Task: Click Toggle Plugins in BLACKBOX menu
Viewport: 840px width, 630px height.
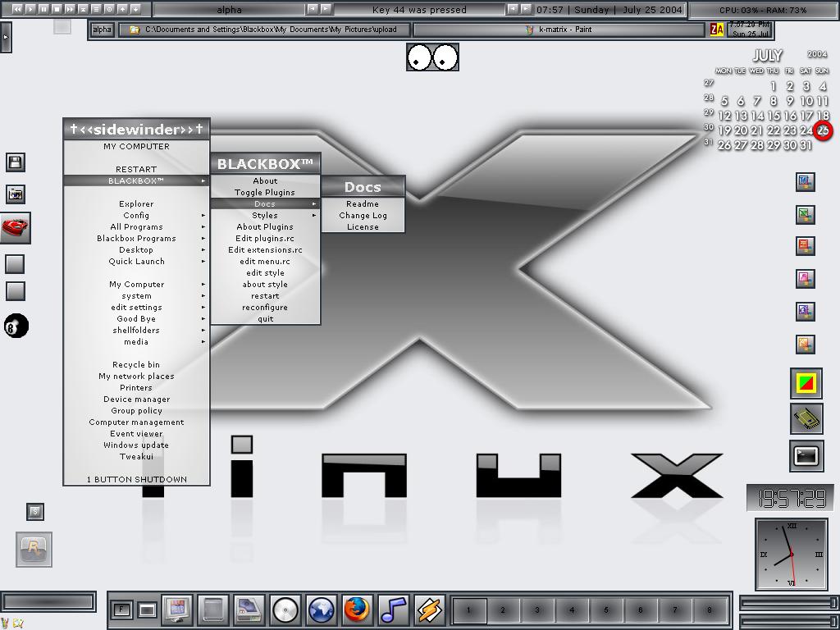Action: coord(265,192)
